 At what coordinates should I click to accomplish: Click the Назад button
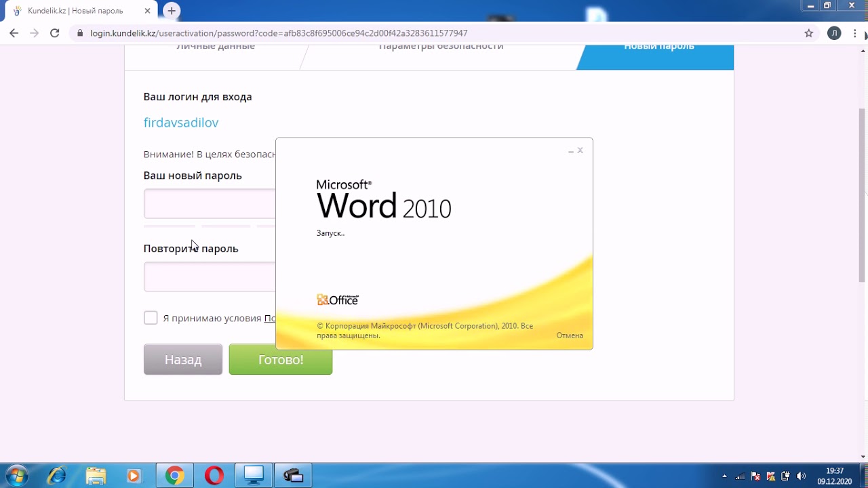pyautogui.click(x=183, y=359)
